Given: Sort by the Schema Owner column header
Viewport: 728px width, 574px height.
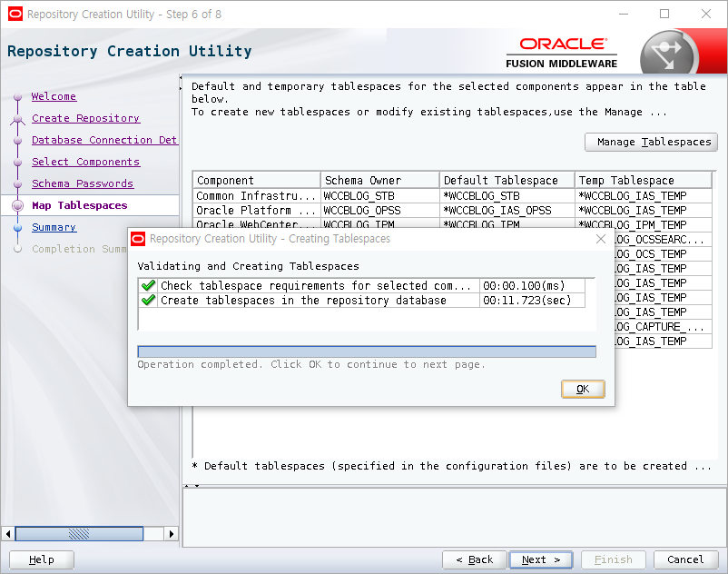Looking at the screenshot, I should point(379,180).
